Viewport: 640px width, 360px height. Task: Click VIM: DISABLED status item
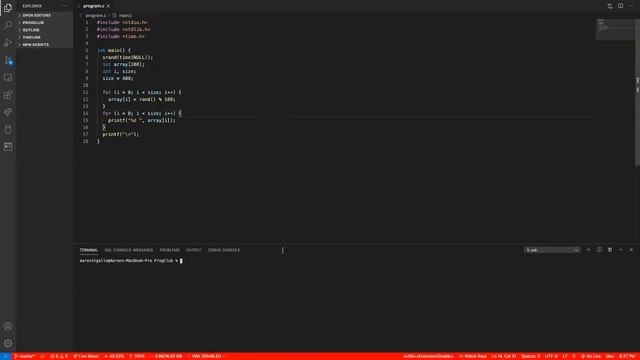[x=207, y=356]
